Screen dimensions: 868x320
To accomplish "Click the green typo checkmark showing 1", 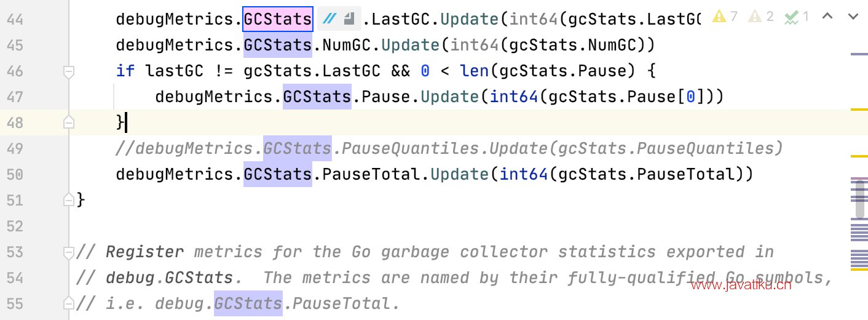I will point(797,17).
